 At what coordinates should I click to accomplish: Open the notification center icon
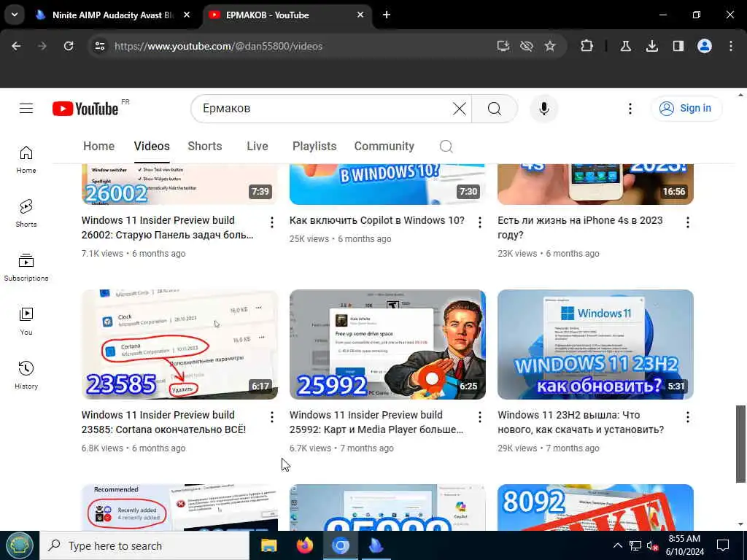[x=723, y=545]
